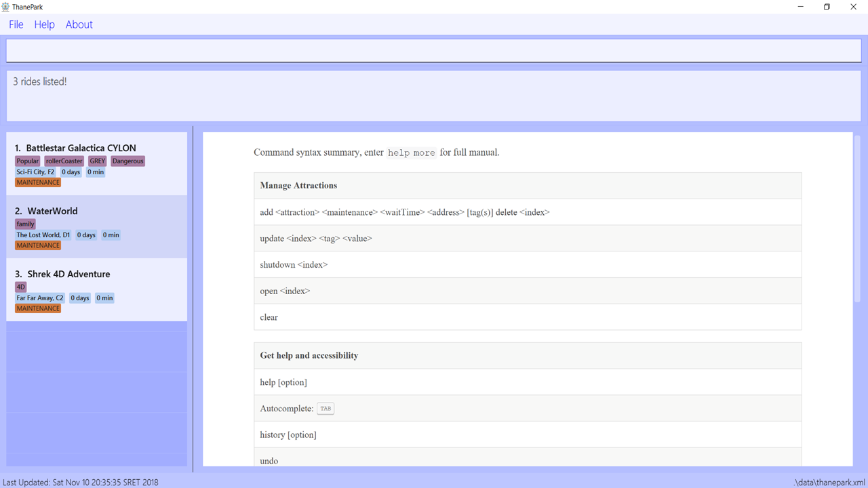Open the About menu

coord(79,24)
